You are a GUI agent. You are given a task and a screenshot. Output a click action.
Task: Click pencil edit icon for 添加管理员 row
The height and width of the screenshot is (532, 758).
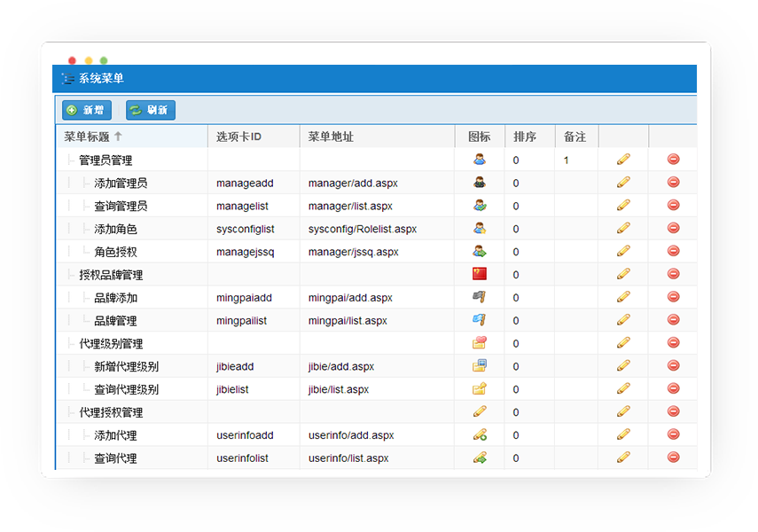(x=623, y=183)
